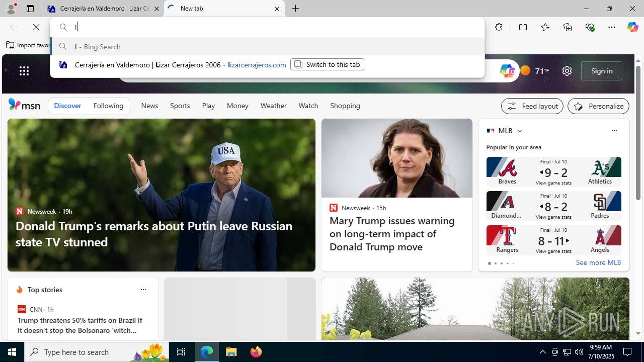Image resolution: width=644 pixels, height=362 pixels.
Task: Open the weather 71°F widget
Action: 534,71
